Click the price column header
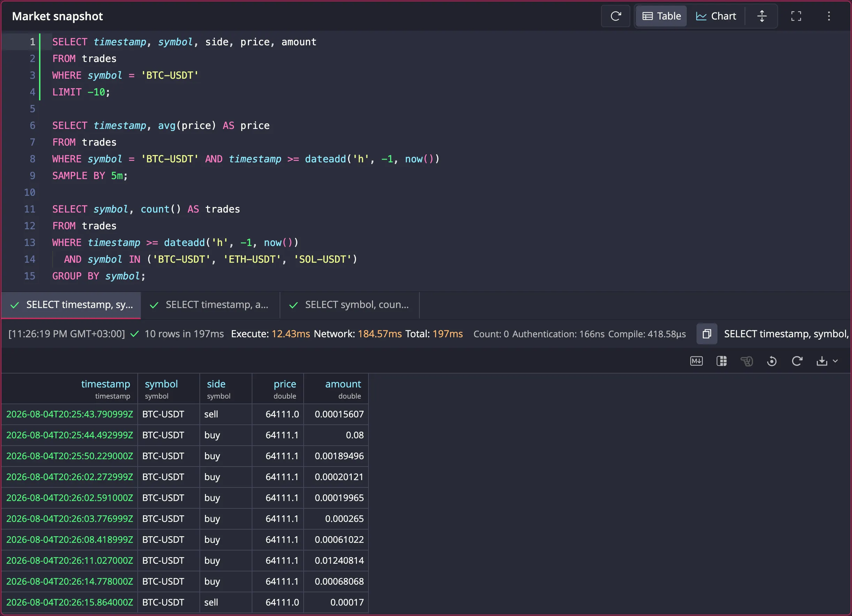852x616 pixels. tap(277, 389)
